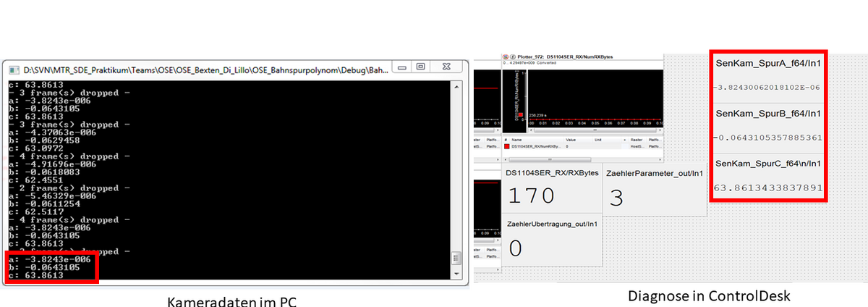Click the console window icon in title bar
Viewport: 868px width, 307px height.
tap(14, 71)
